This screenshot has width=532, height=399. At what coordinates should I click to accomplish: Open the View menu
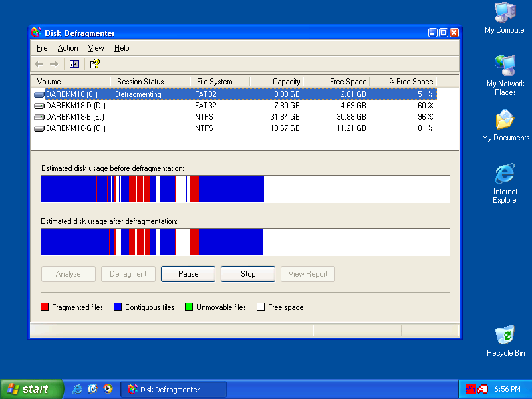point(96,48)
